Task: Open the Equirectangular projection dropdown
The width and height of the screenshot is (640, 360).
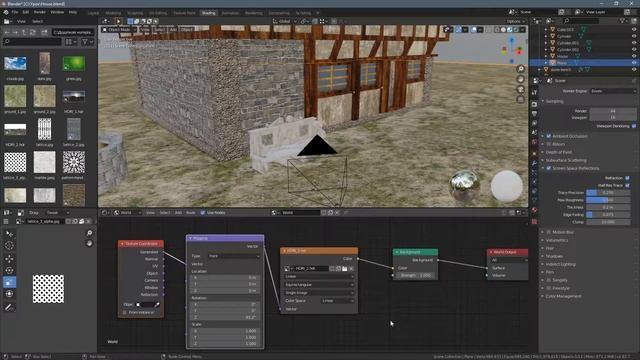Action: point(319,284)
